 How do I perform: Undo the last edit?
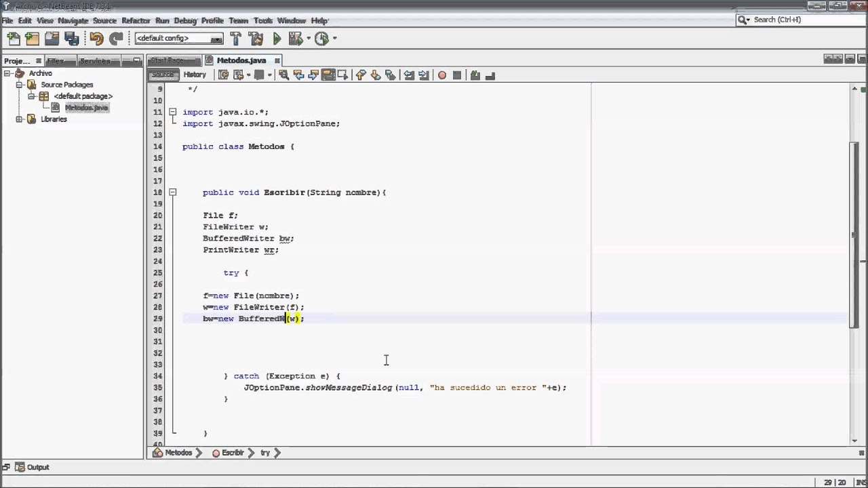pyautogui.click(x=96, y=39)
